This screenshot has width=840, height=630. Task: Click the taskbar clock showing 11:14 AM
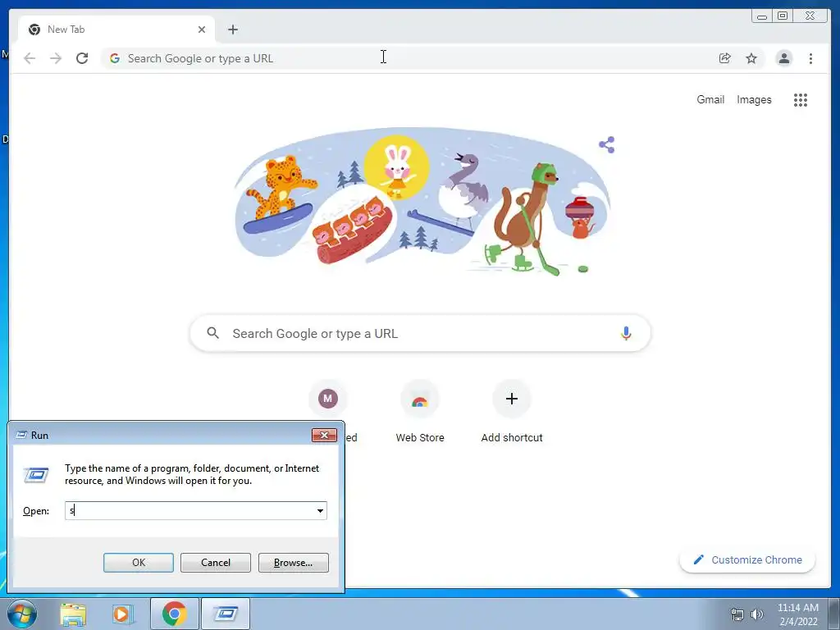point(797,614)
